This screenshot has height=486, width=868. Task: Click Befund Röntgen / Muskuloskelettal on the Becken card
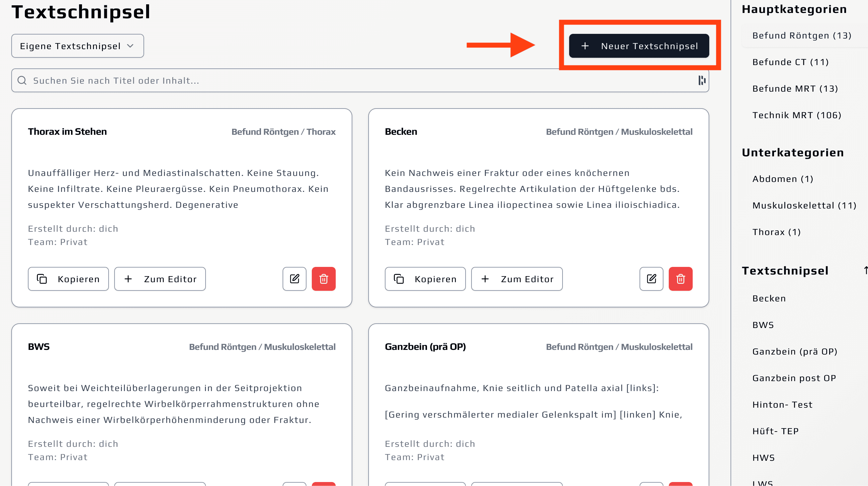click(x=619, y=132)
